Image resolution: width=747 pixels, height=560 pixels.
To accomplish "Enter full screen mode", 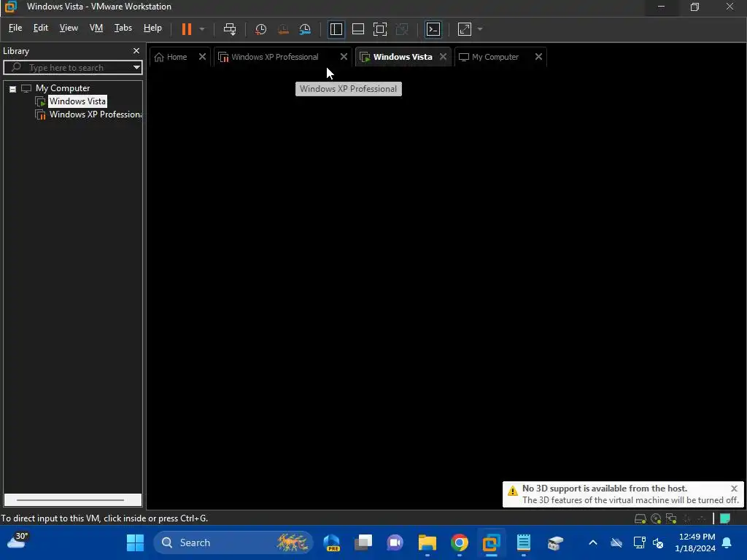I will pos(379,29).
